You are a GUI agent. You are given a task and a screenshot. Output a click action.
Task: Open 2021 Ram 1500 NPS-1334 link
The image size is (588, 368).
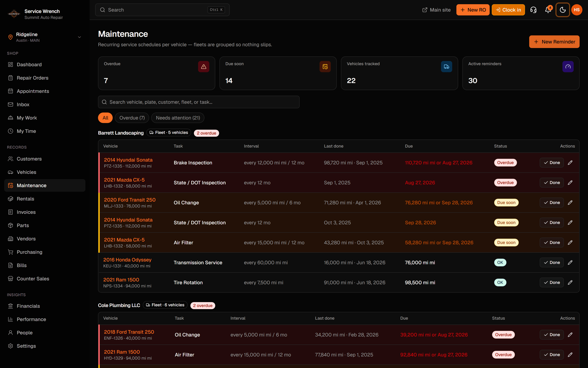pos(121,280)
